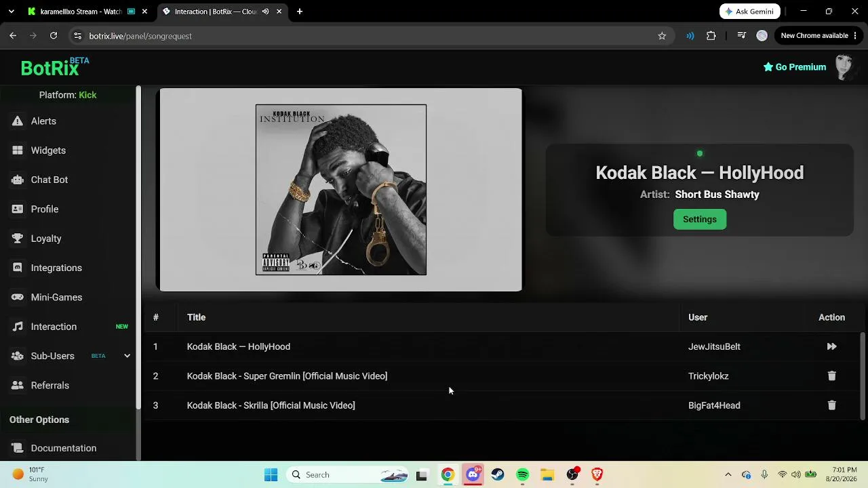Open Documentation via its sidebar icon
This screenshot has height=488, width=868.
tap(18, 448)
